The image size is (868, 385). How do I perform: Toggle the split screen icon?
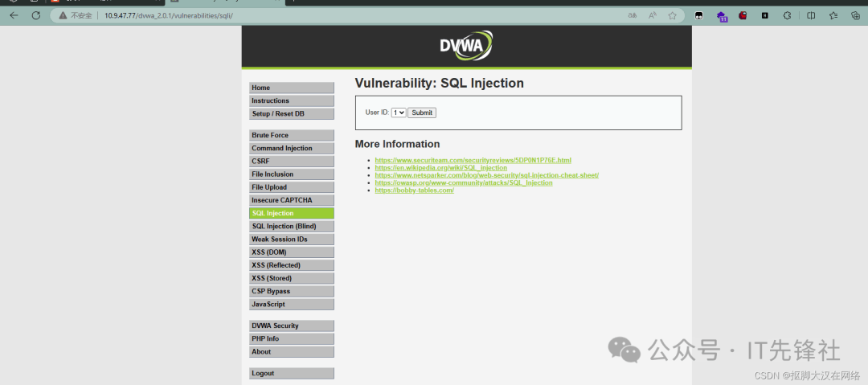pos(811,15)
